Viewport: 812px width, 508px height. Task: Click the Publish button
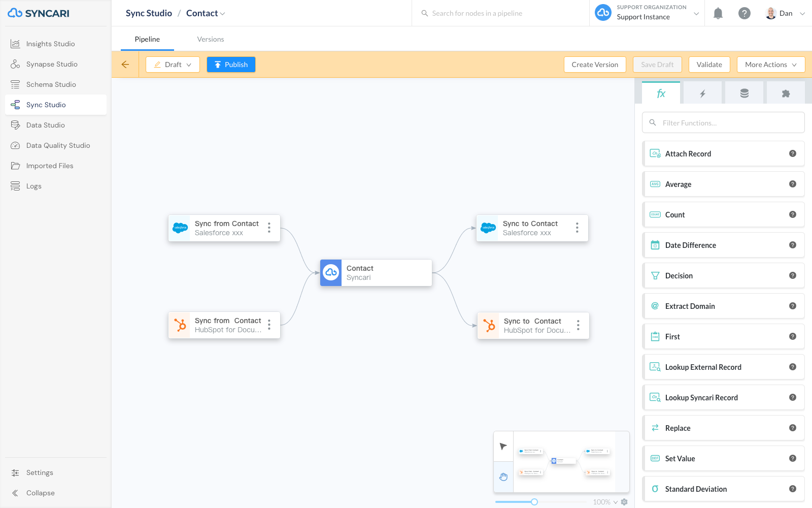(x=231, y=65)
